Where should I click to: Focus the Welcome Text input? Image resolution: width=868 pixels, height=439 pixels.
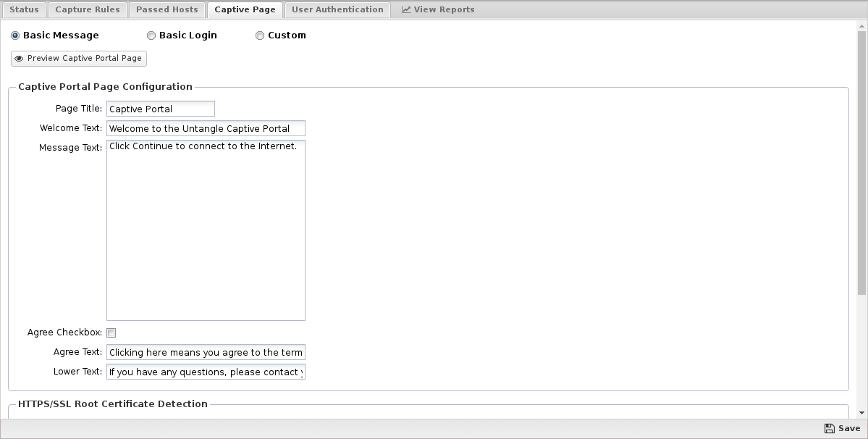pos(206,128)
